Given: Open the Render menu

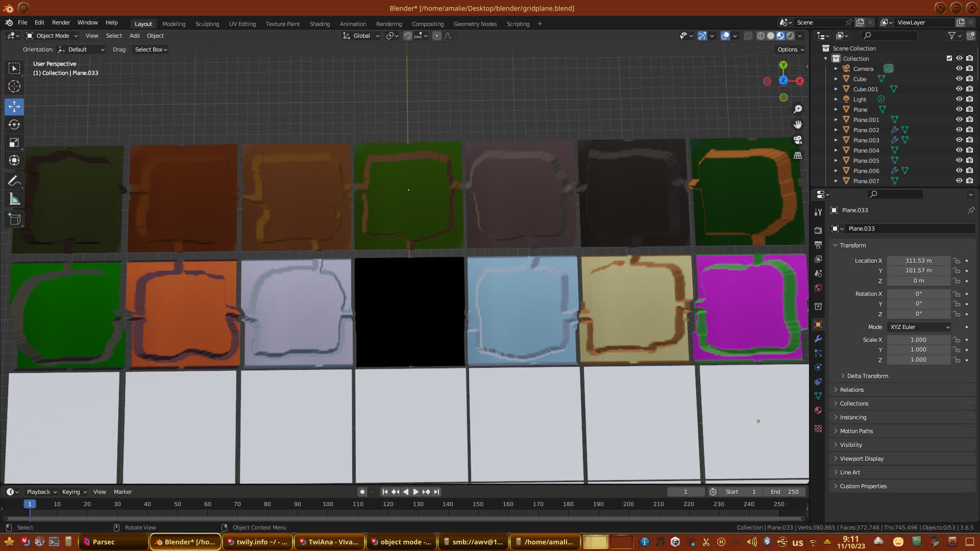Looking at the screenshot, I should pyautogui.click(x=61, y=22).
